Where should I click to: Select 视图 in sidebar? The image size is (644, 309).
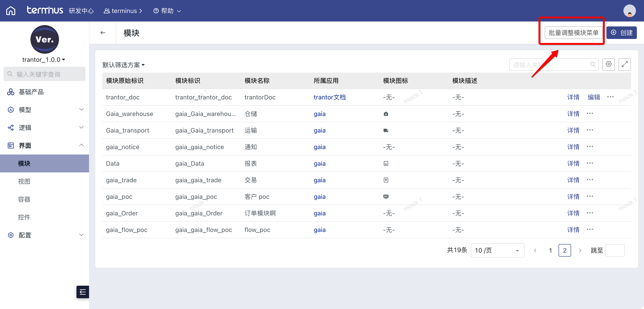point(44,181)
